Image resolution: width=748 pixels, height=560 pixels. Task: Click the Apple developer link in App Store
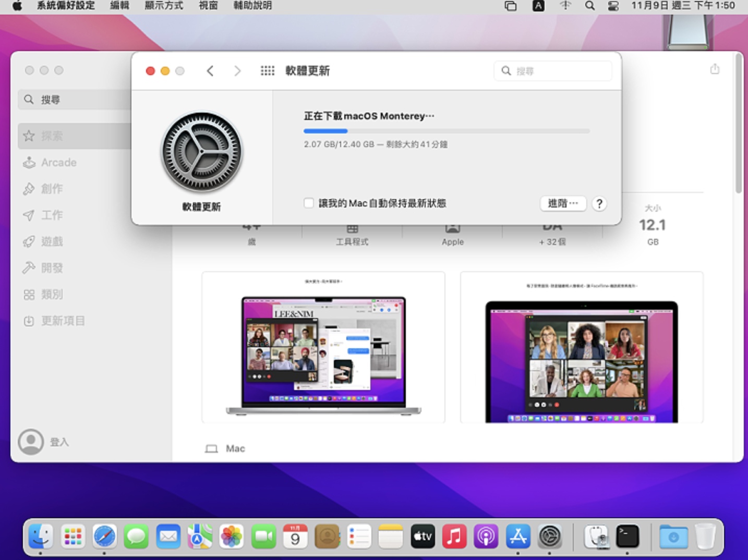click(x=452, y=242)
